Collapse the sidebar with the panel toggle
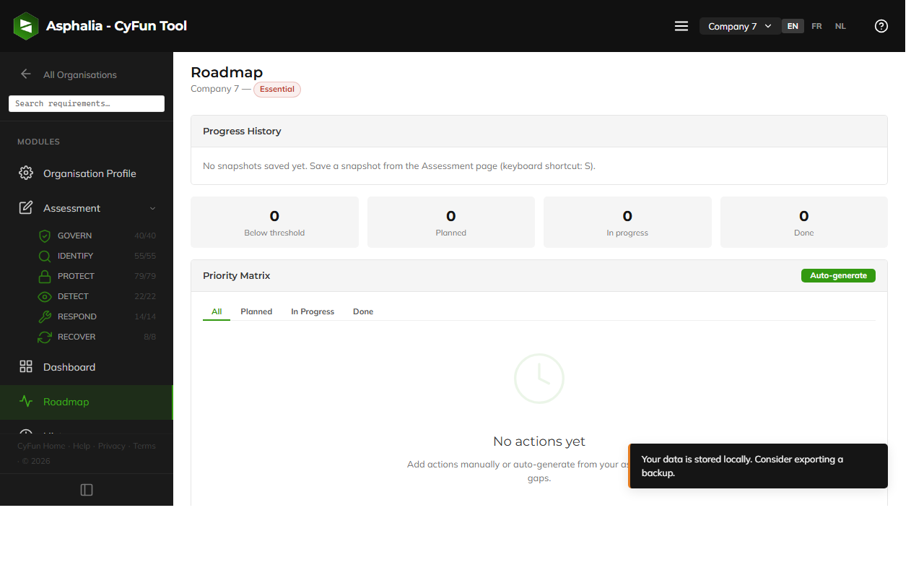This screenshot has width=924, height=578. pos(86,489)
